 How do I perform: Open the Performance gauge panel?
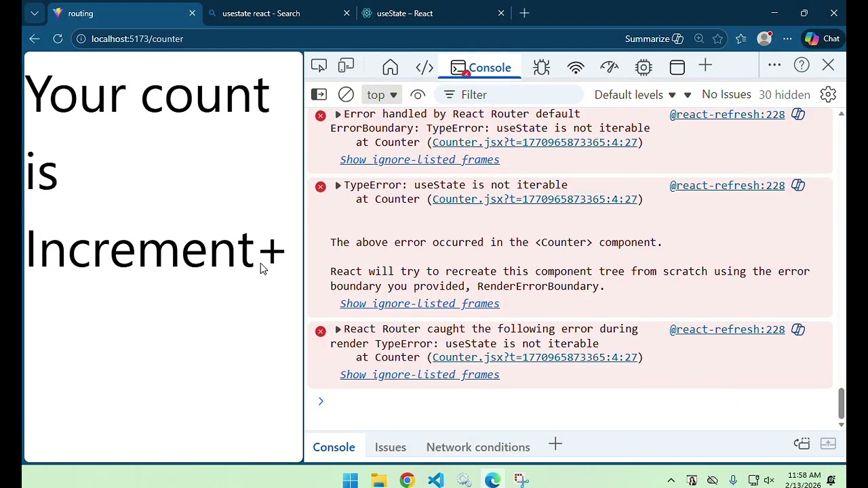pyautogui.click(x=610, y=66)
